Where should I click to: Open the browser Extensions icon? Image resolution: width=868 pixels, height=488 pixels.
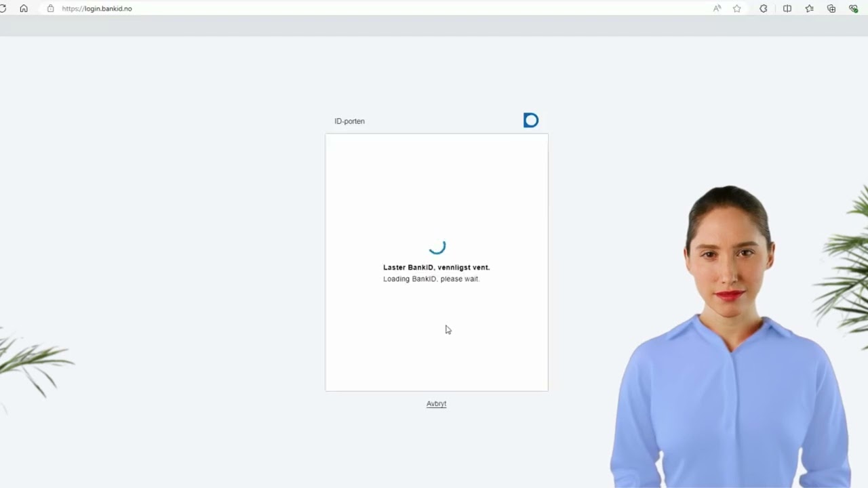pyautogui.click(x=764, y=8)
